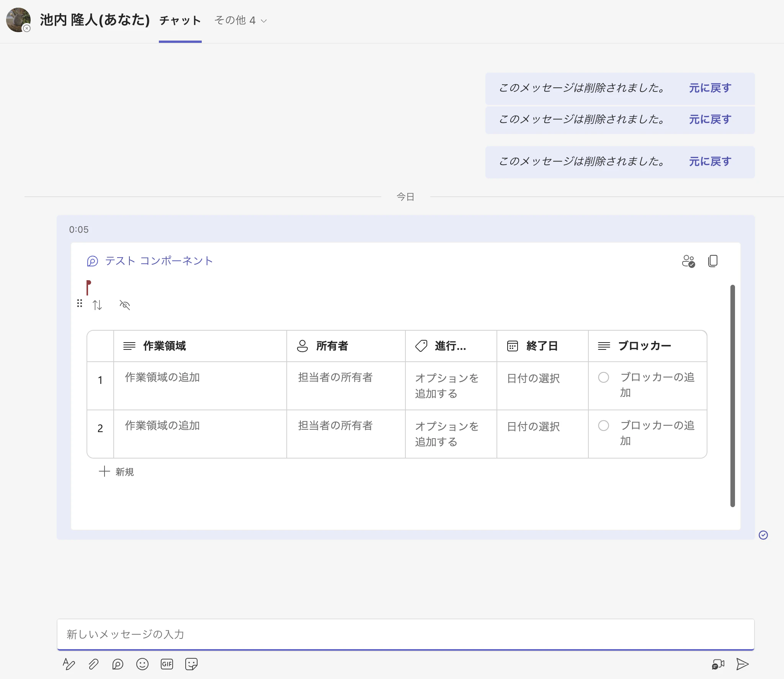This screenshot has width=784, height=679.
Task: Select the 終了日 column header
Action: point(542,346)
